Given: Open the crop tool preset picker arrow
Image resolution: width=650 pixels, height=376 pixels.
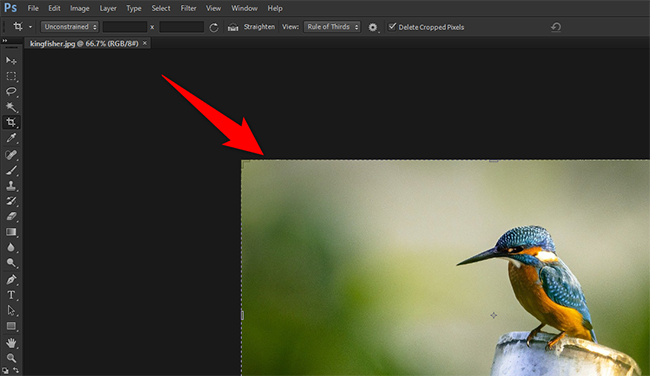Looking at the screenshot, I should click(x=30, y=27).
